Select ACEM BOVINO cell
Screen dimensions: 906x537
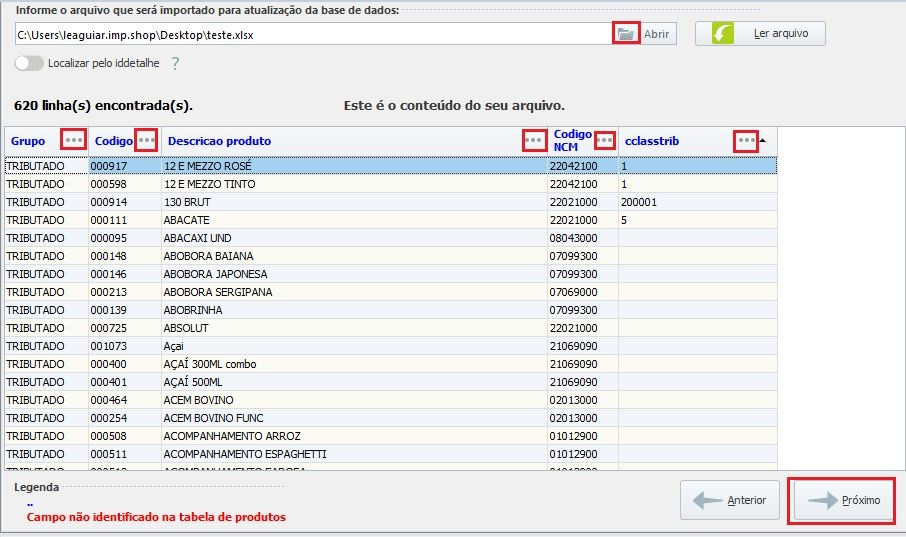click(x=354, y=399)
